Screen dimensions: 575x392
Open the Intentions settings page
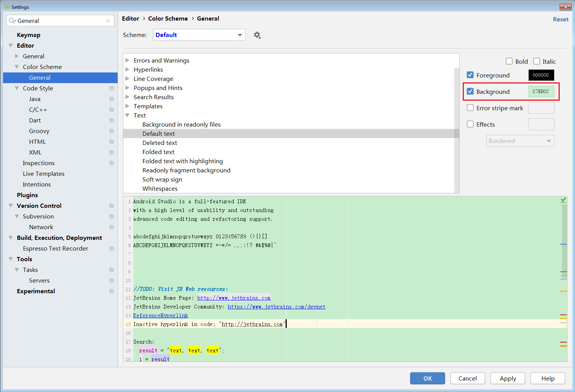(x=37, y=184)
